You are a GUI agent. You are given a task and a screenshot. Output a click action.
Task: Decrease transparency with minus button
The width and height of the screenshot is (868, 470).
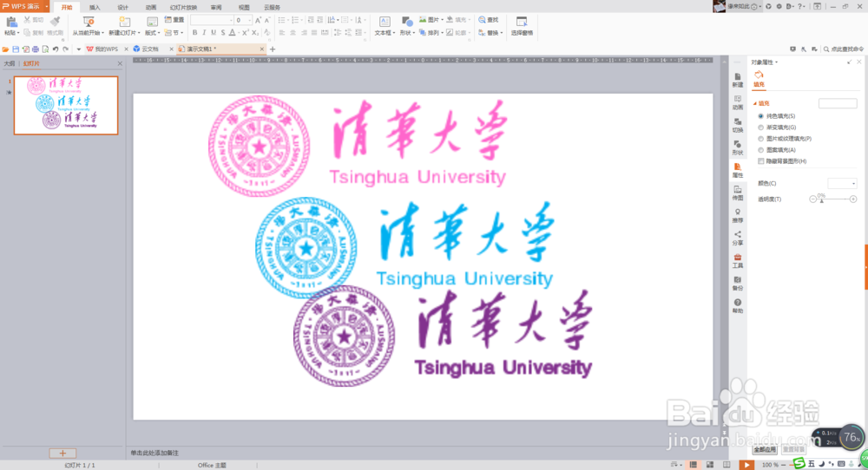click(812, 199)
